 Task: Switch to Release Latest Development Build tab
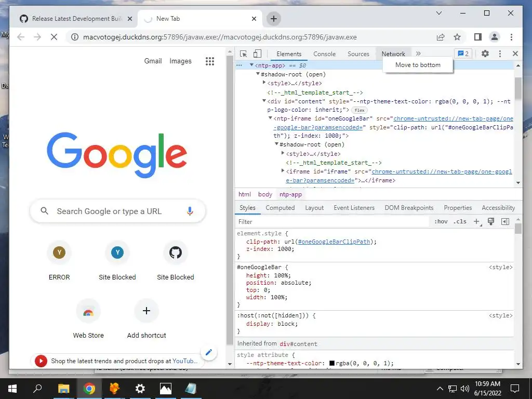coord(73,19)
